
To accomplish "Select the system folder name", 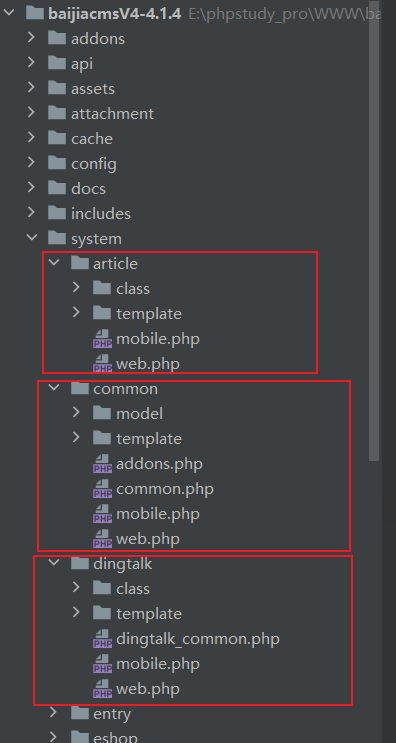I will coord(96,239).
